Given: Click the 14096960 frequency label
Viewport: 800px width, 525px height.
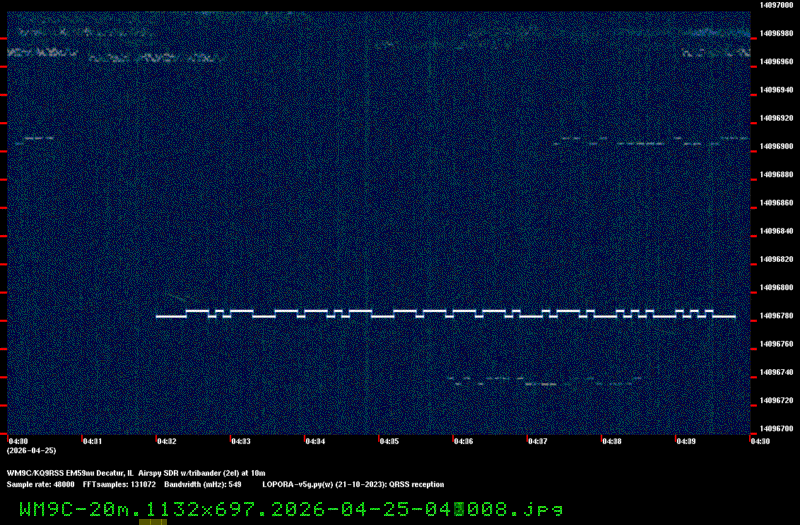Looking at the screenshot, I should (777, 62).
